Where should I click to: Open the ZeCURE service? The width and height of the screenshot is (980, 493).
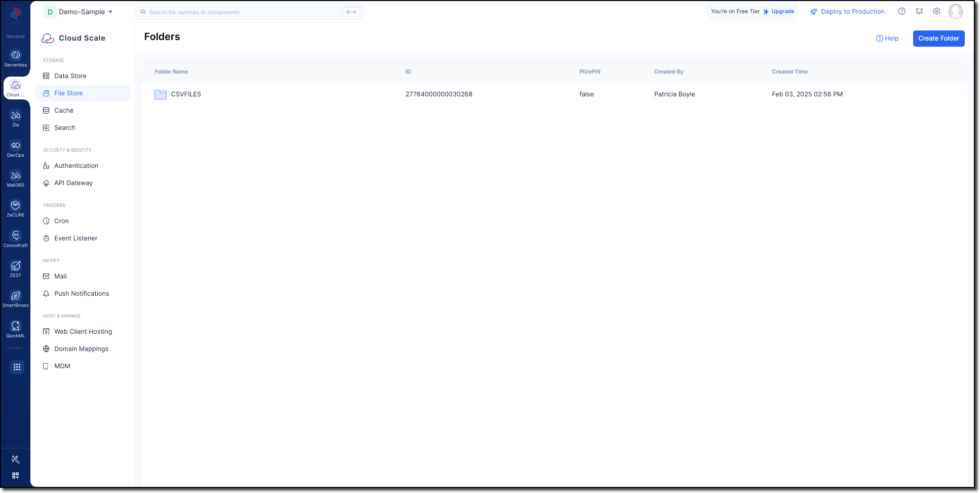[x=16, y=208]
